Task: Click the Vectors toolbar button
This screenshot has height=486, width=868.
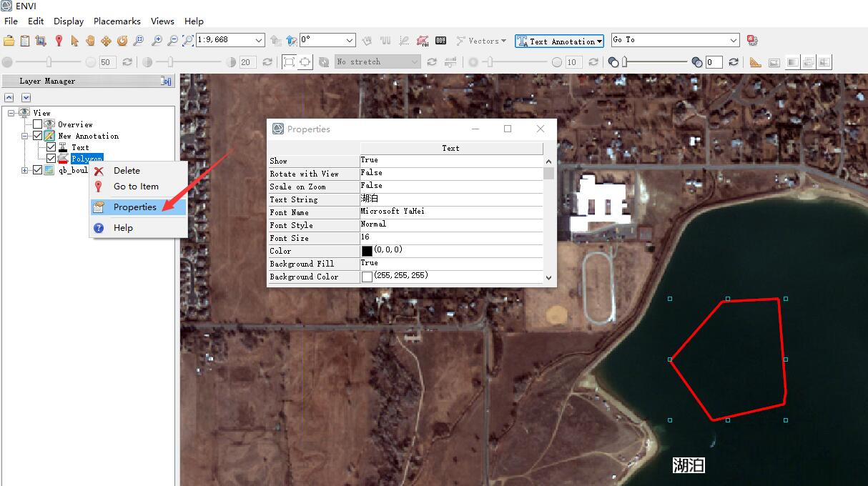Action: click(x=481, y=41)
